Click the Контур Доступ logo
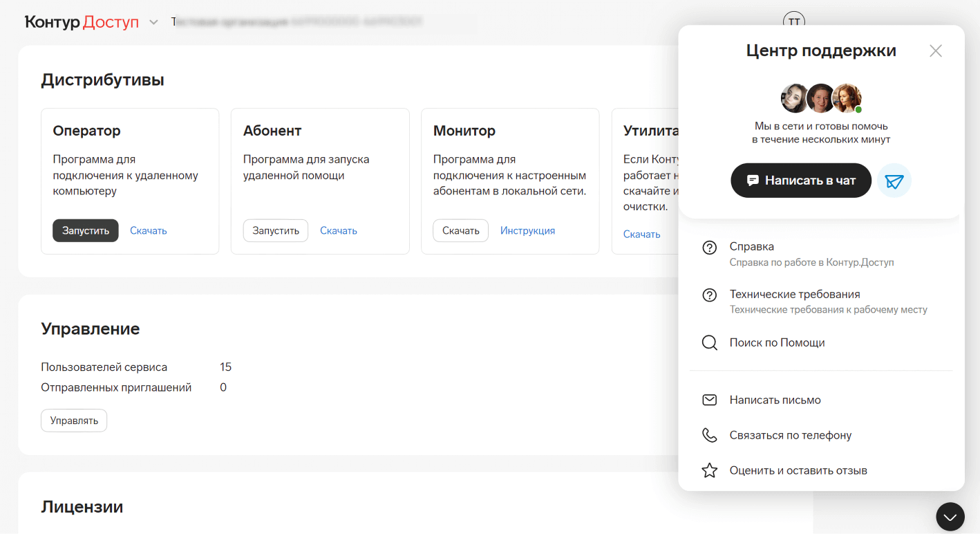Screen dimensions: 980x534 pyautogui.click(x=82, y=22)
